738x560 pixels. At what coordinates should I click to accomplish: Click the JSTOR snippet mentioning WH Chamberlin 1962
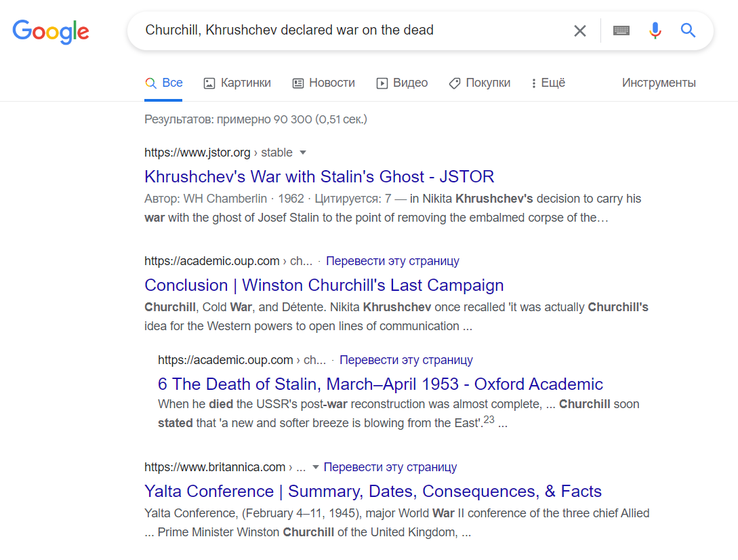[x=392, y=208]
